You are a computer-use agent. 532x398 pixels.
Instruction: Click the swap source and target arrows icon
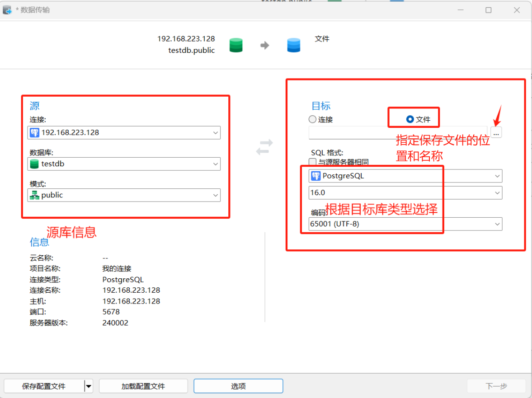coord(264,148)
